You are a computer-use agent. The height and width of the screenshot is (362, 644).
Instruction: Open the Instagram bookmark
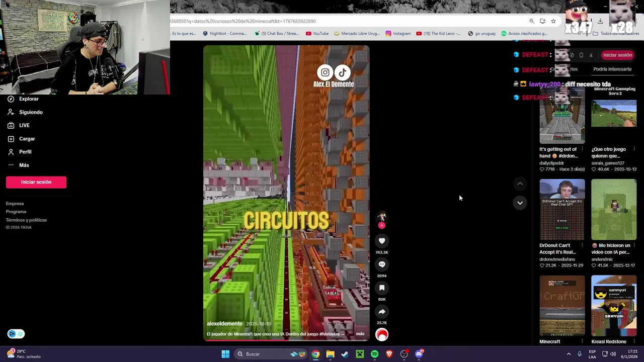(398, 34)
